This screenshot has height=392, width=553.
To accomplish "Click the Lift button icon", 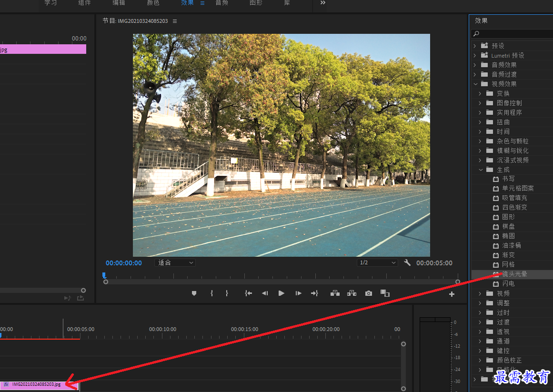I will 335,293.
